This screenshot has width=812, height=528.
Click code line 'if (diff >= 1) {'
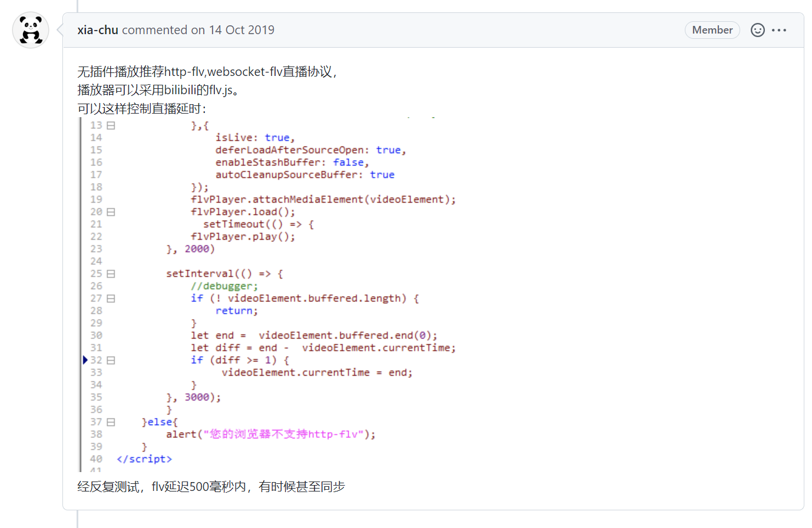(x=240, y=360)
